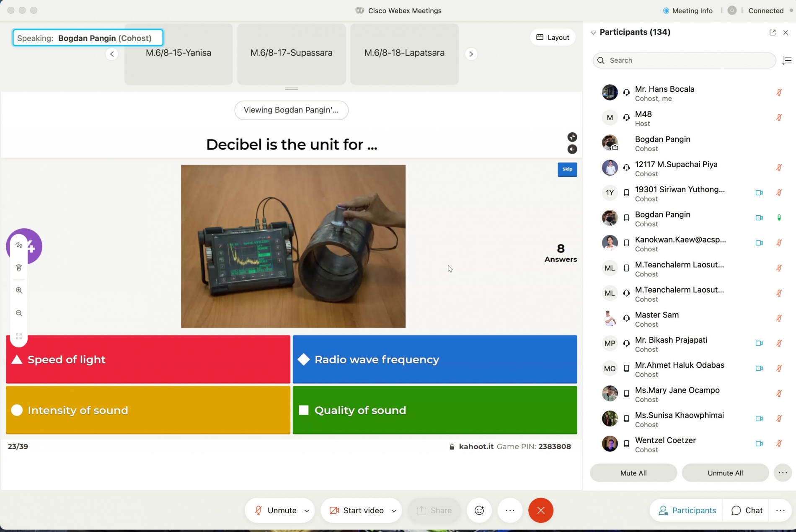796x532 pixels.
Task: Show next video thumbnails
Action: pyautogui.click(x=471, y=54)
